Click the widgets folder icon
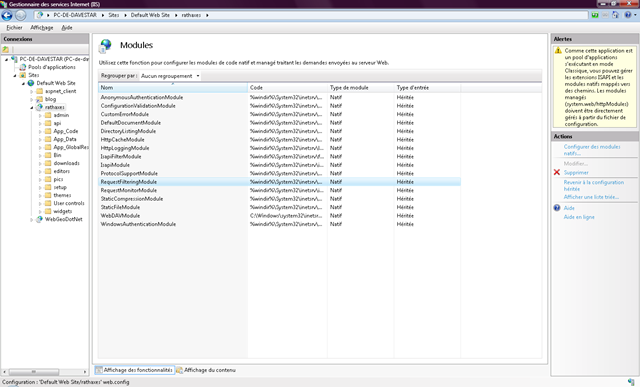This screenshot has height=387, width=640. click(48, 211)
